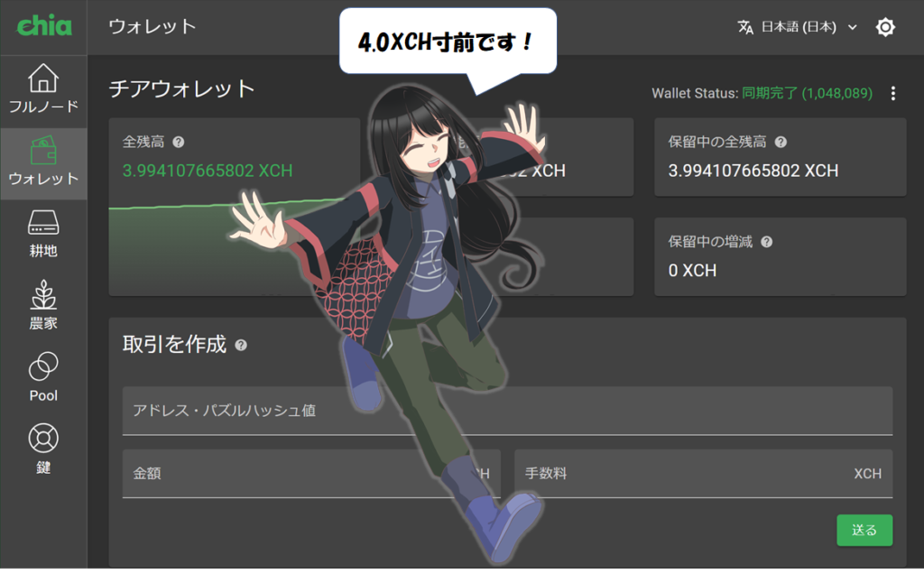Screen dimensions: 924x574
Task: Click the help icon beside 全残高
Action: tap(179, 142)
